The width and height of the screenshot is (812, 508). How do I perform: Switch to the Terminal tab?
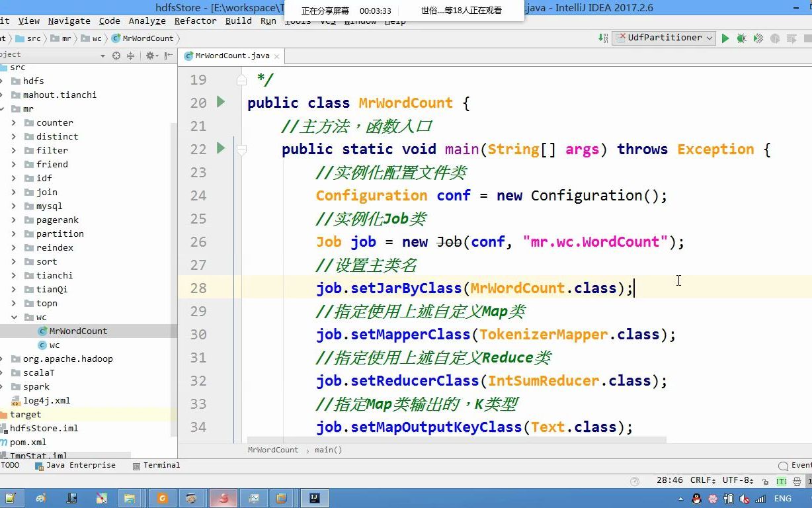coord(157,465)
